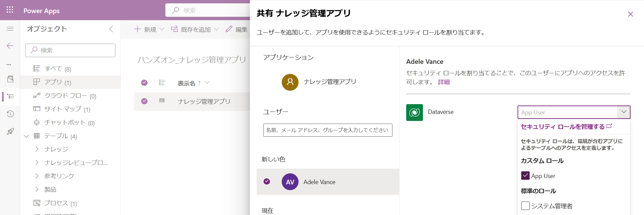This screenshot has height=215, width=644.
Task: Click the ナレッジレビュープロ... table label
Action: click(x=76, y=163)
